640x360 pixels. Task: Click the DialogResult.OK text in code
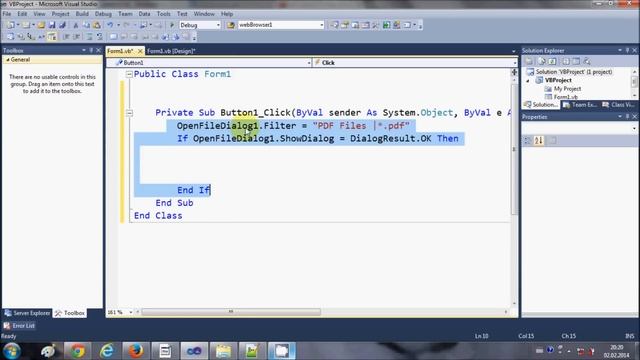(x=391, y=139)
